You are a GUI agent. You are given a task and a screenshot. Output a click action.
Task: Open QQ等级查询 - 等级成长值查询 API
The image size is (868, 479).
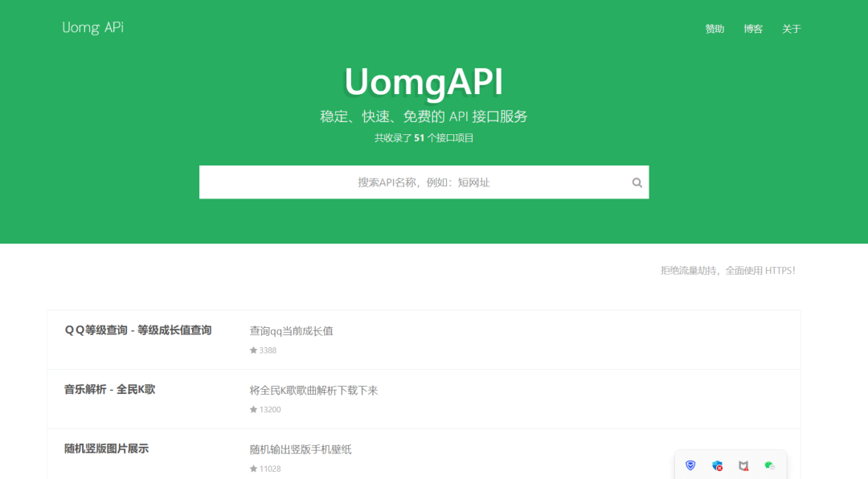pos(138,330)
